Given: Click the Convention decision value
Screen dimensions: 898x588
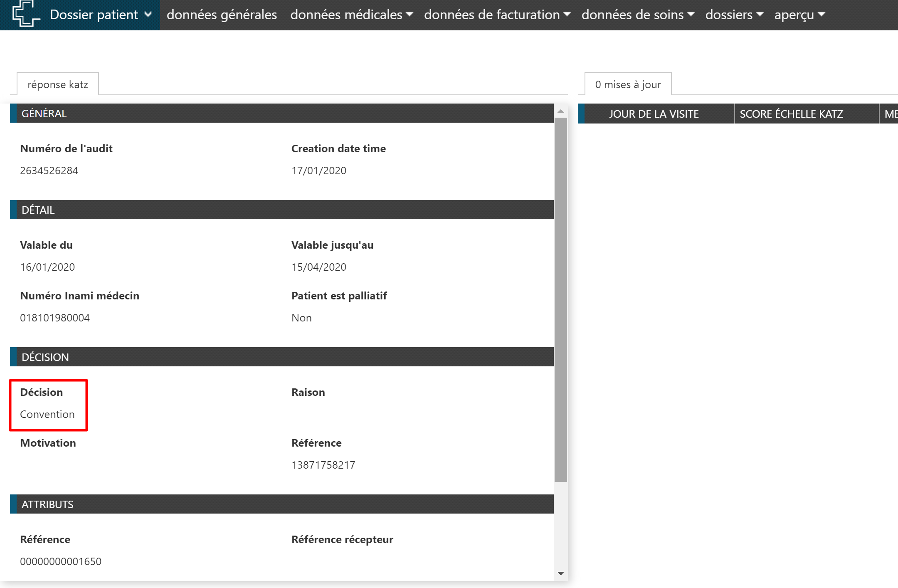Looking at the screenshot, I should [x=47, y=415].
